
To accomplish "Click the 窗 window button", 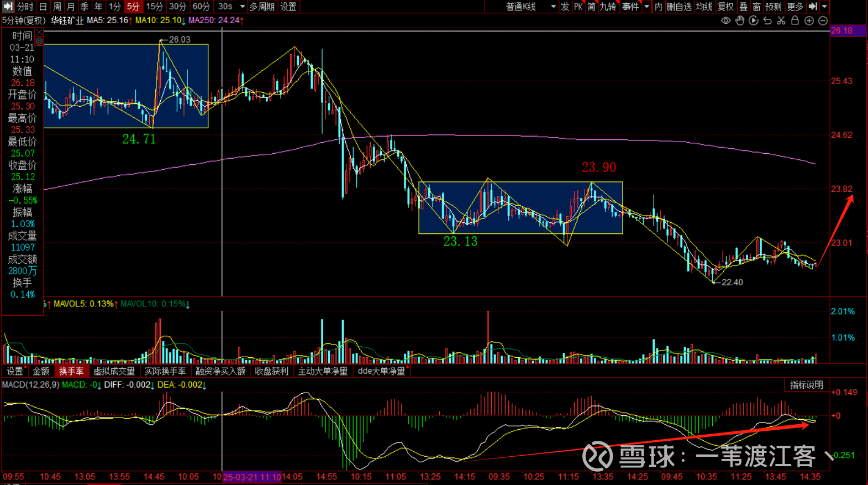I will [757, 7].
